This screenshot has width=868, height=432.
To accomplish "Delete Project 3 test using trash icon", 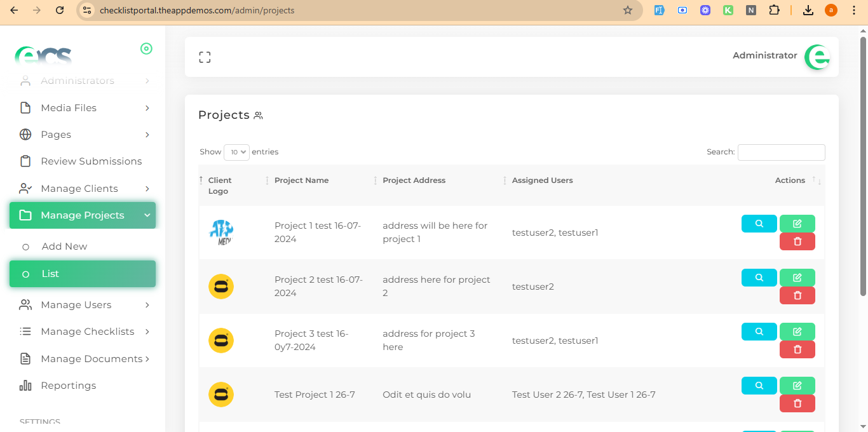I will (x=797, y=349).
